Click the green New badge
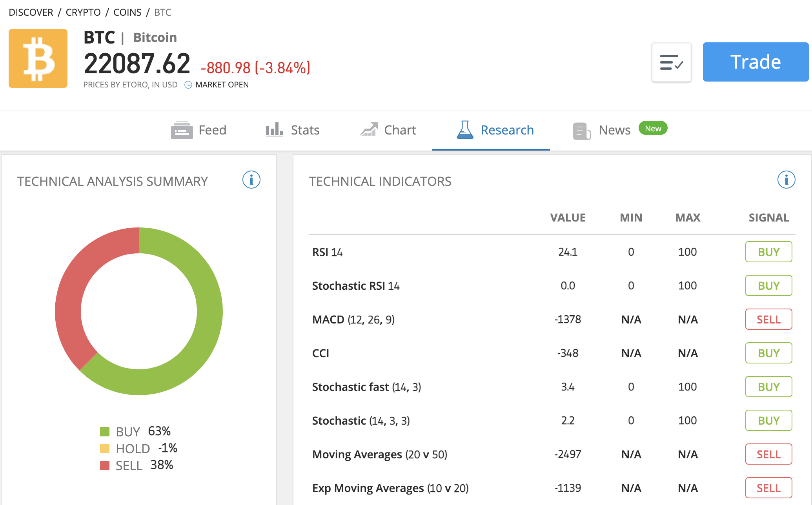This screenshot has width=812, height=505. point(653,128)
